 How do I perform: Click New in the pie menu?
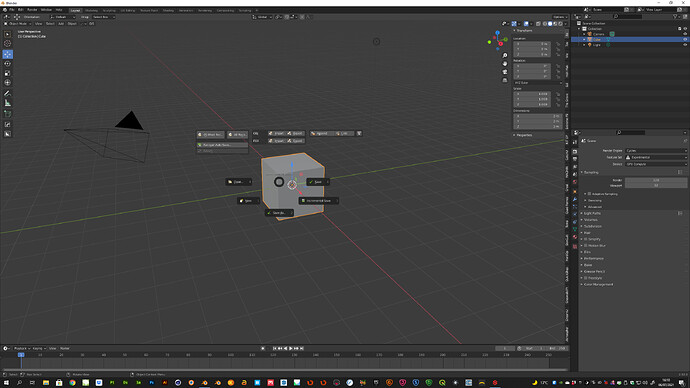pyautogui.click(x=248, y=201)
